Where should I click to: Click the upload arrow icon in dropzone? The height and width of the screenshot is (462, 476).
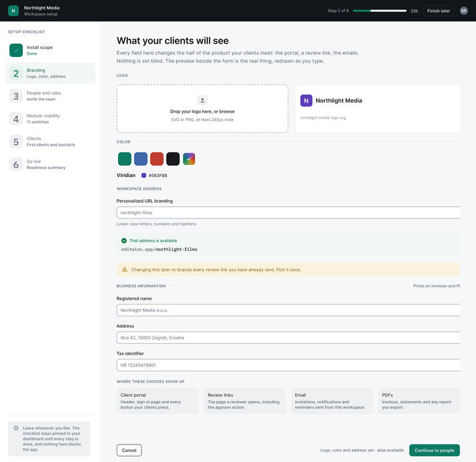tap(202, 100)
